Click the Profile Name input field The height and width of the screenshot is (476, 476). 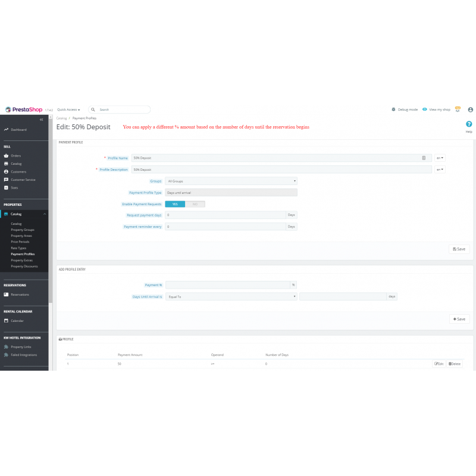click(281, 158)
